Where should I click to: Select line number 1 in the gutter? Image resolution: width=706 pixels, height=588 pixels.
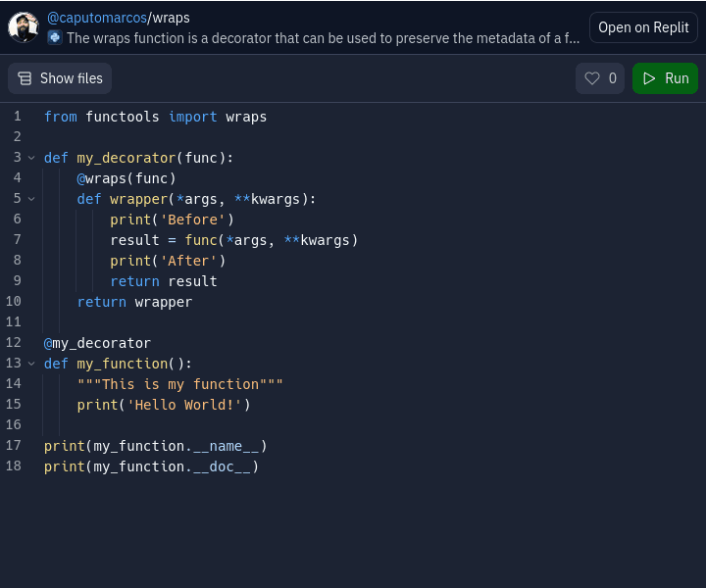click(x=17, y=117)
